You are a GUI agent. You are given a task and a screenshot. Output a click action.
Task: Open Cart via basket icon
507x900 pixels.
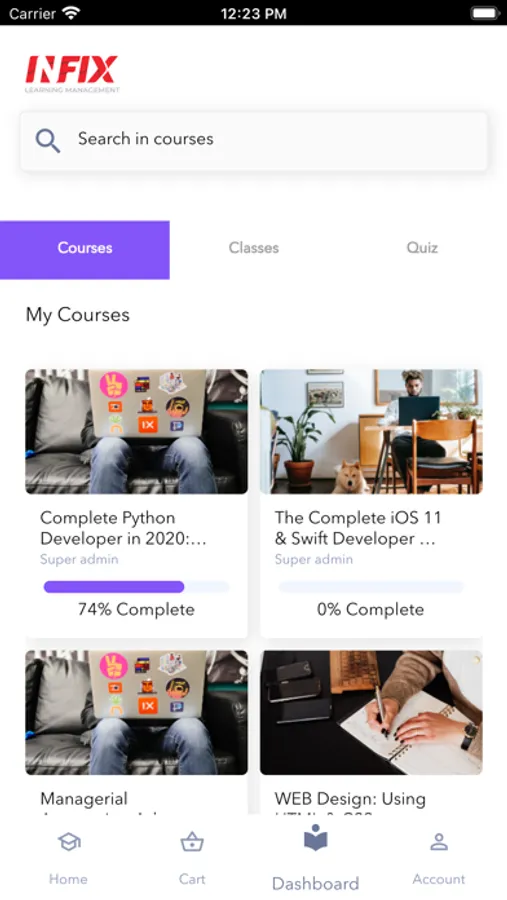[192, 842]
